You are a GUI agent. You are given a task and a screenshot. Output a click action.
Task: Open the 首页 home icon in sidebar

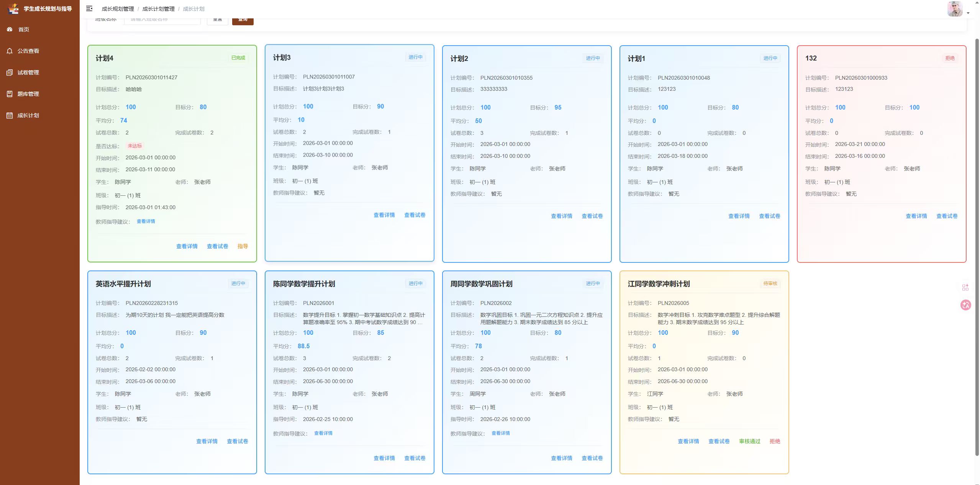click(x=10, y=29)
